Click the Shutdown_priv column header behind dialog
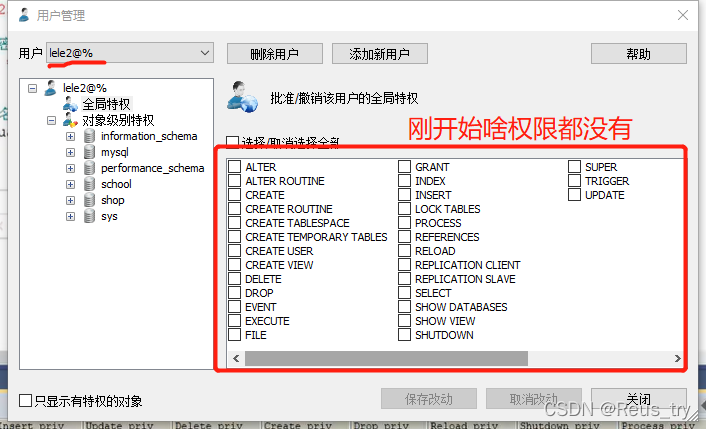 559,425
